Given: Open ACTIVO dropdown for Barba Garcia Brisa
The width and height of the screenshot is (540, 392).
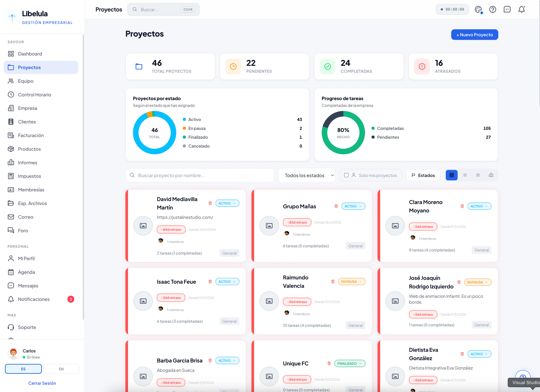Looking at the screenshot, I should (227, 360).
